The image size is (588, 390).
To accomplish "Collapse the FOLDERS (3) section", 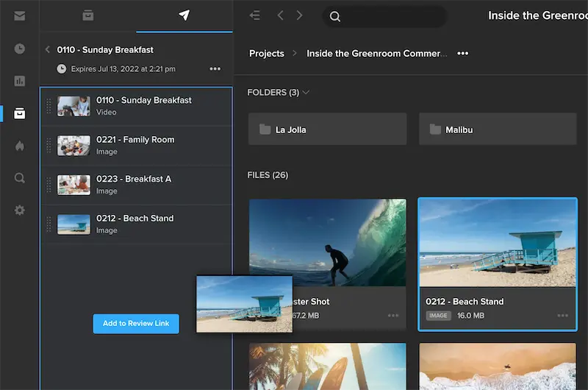I will point(306,92).
